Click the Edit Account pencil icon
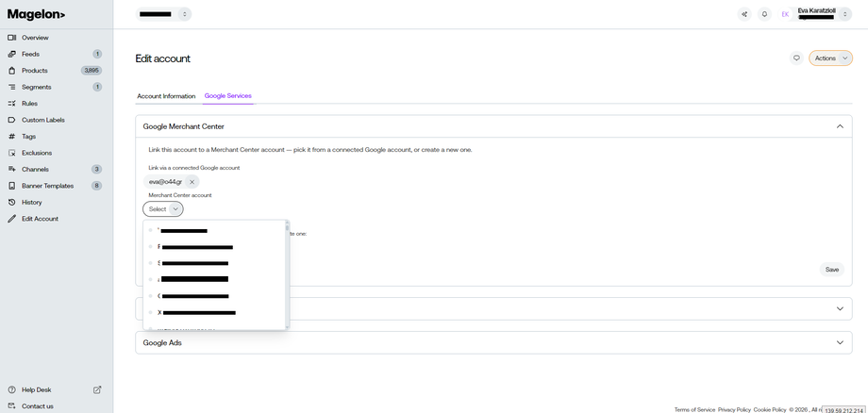The height and width of the screenshot is (413, 868). coord(12,219)
